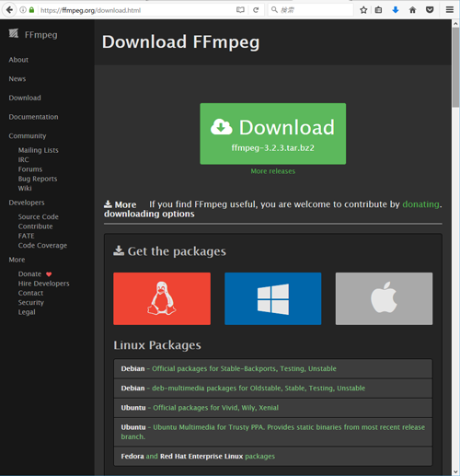Image resolution: width=460 pixels, height=476 pixels.
Task: Open Documentation in the sidebar
Action: point(33,117)
